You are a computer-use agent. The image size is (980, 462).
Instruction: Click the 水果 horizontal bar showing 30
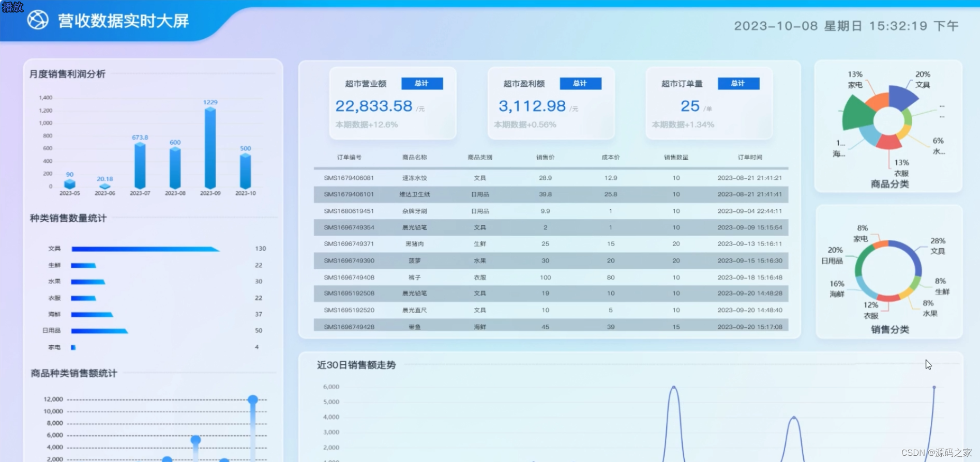(x=88, y=282)
